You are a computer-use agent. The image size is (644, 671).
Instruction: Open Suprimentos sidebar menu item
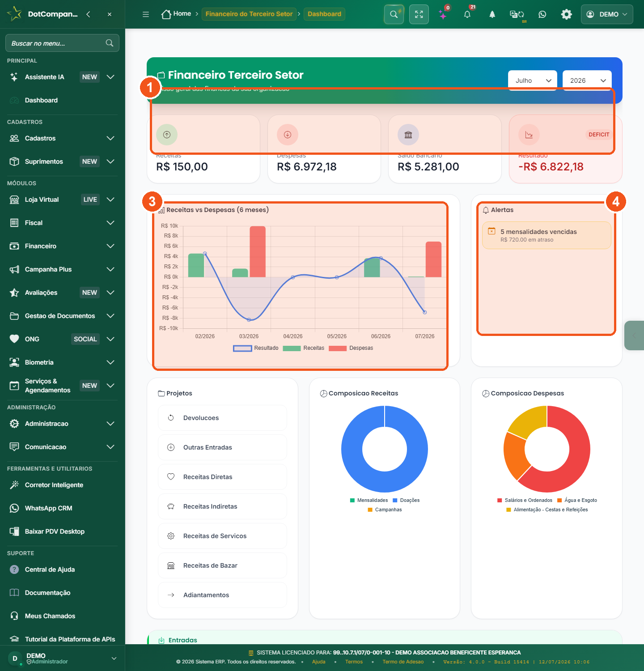(62, 161)
